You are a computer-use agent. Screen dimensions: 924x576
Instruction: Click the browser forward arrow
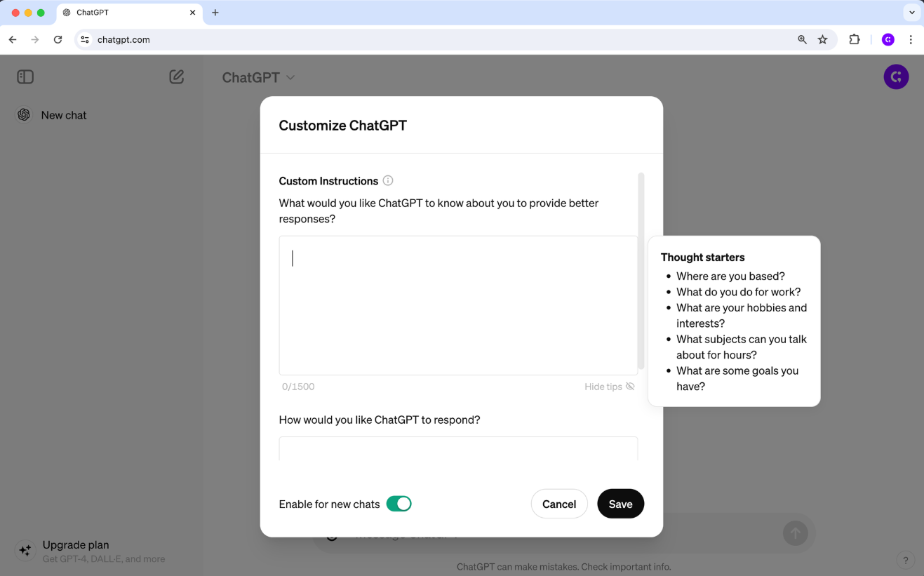point(35,40)
